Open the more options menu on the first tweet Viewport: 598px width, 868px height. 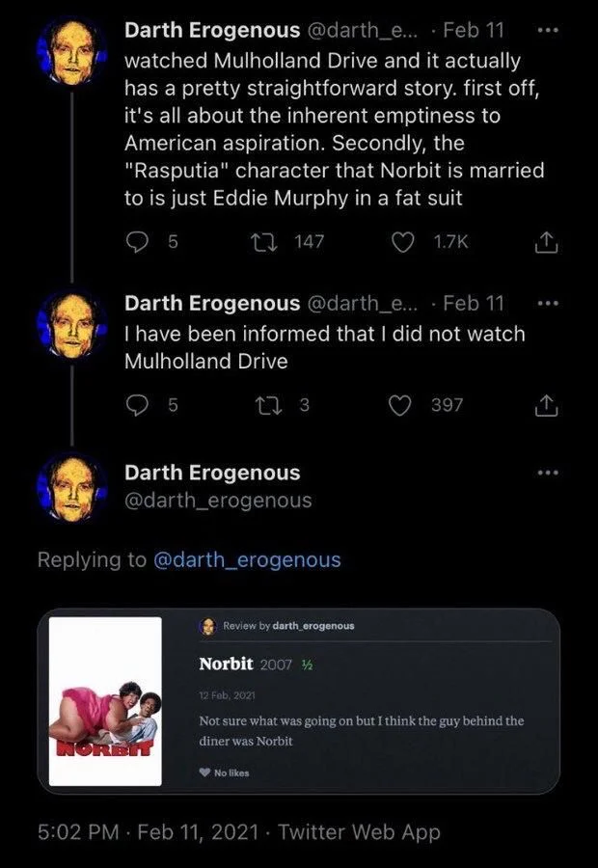pyautogui.click(x=548, y=30)
